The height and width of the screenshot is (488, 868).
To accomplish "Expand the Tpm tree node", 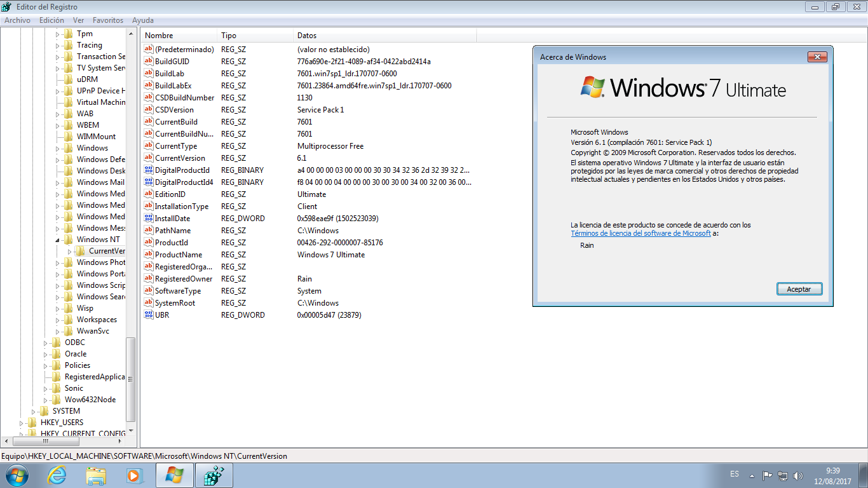I will coord(57,34).
